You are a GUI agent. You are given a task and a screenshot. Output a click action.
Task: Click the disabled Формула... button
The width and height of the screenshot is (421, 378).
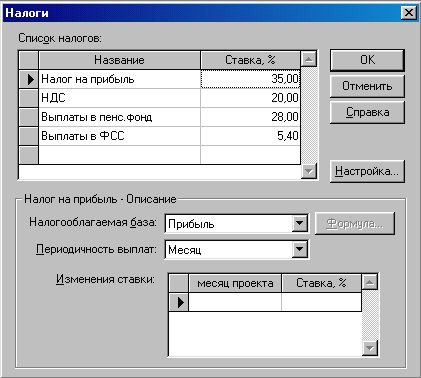tap(355, 223)
